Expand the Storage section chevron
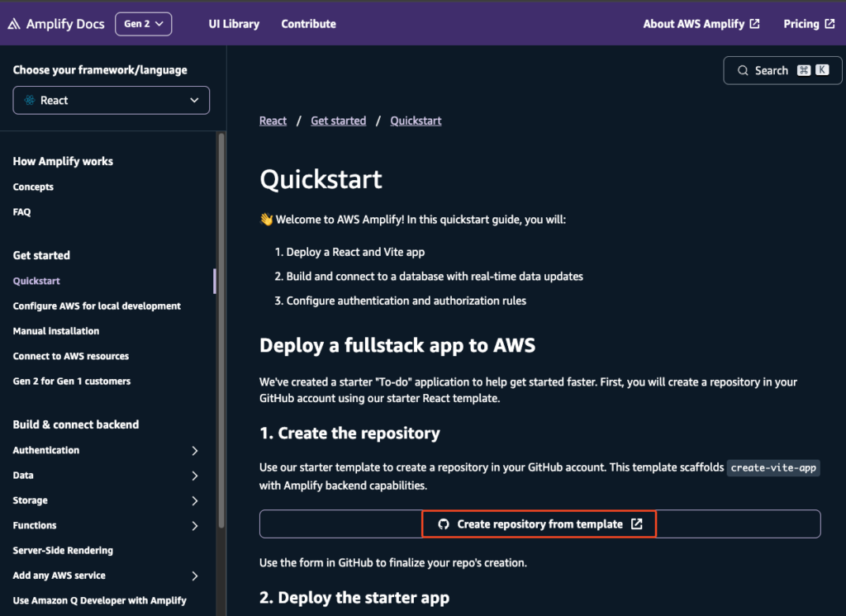This screenshot has width=846, height=616. point(195,501)
